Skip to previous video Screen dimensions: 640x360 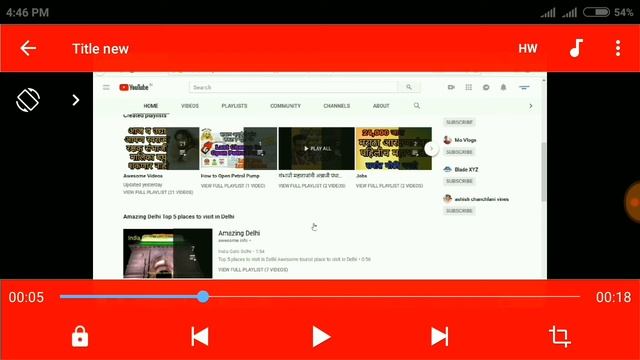pos(200,337)
